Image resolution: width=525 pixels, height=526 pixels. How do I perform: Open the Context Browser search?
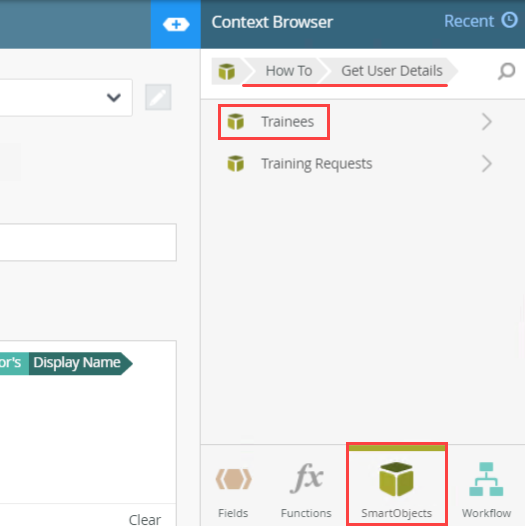click(x=506, y=71)
